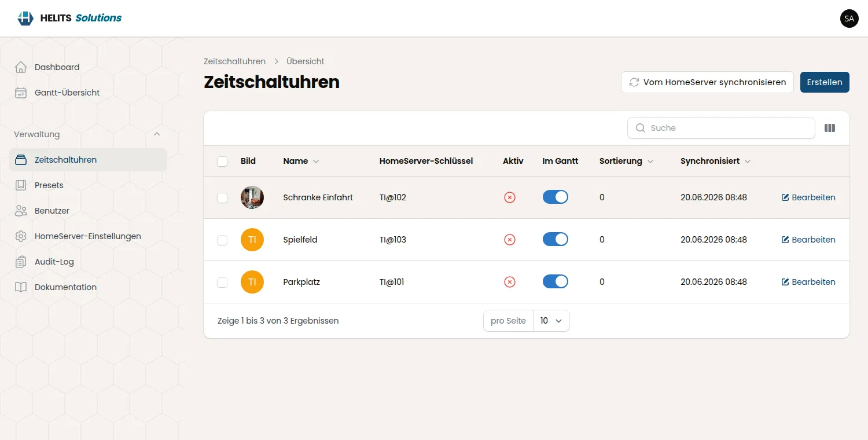868x440 pixels.
Task: Toggle Im Gantt switch for Schranke Einfahrt
Action: click(556, 197)
